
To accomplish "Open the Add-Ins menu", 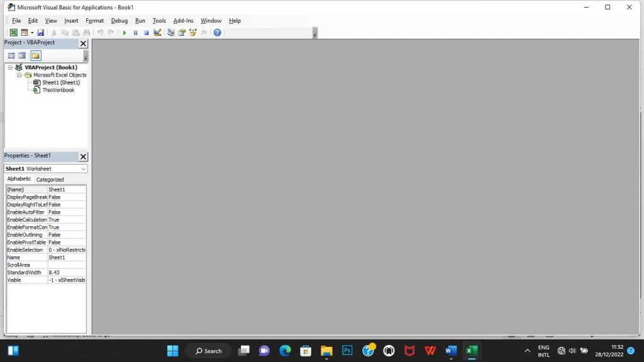I will (183, 21).
